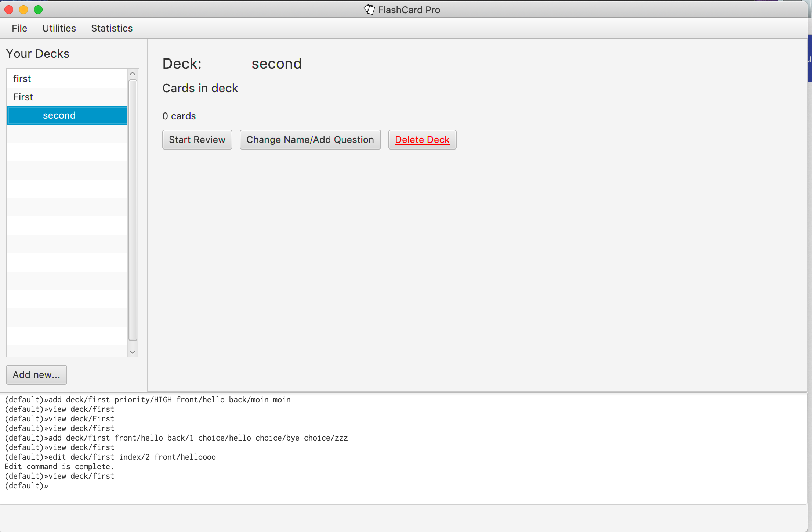Click the red close window button

tap(9, 10)
